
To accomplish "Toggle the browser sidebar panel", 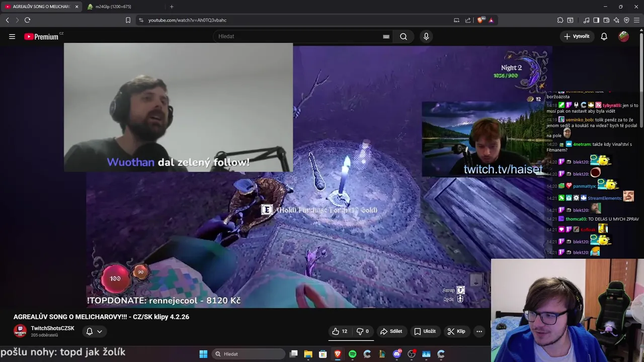I will (x=596, y=20).
